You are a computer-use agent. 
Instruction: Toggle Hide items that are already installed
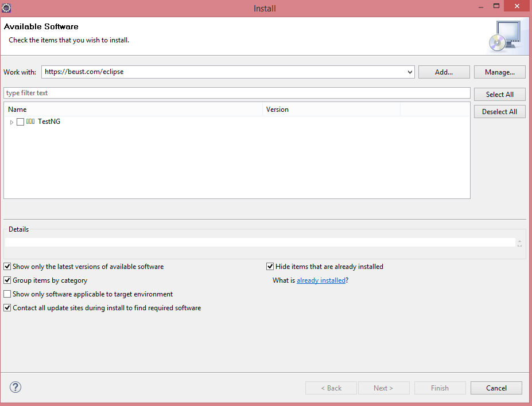(x=270, y=267)
